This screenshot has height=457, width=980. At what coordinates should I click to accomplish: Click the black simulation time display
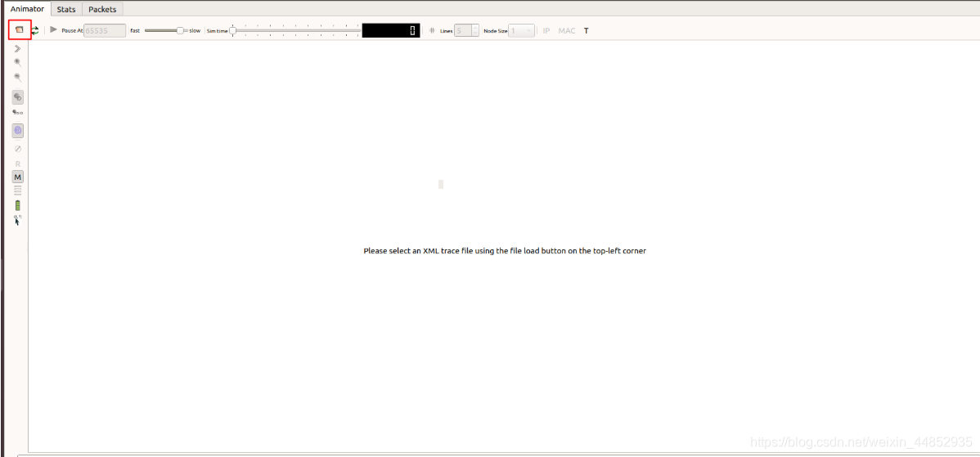tap(391, 30)
